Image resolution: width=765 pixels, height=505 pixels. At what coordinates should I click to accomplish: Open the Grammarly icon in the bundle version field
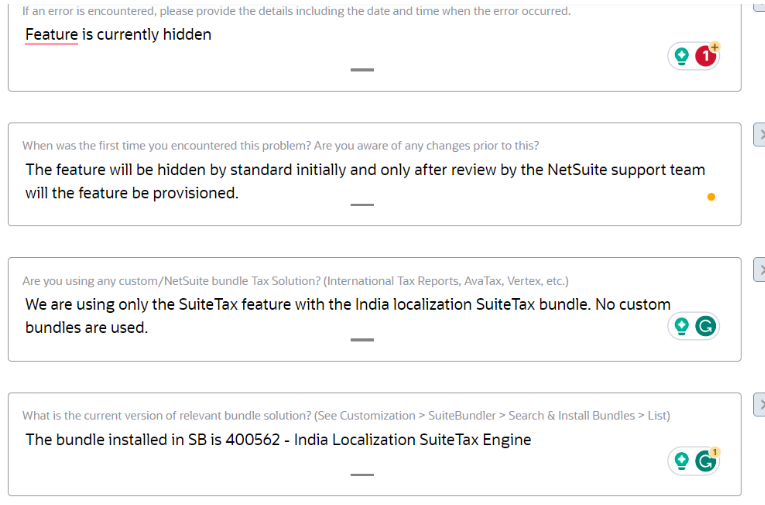pyautogui.click(x=706, y=461)
